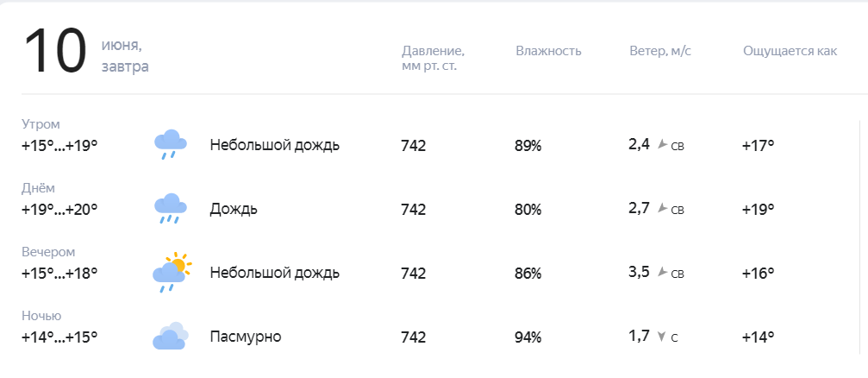This screenshot has width=868, height=378.
Task: Click the 'Днём' temperature range +19°...+20°
Action: pos(59,210)
